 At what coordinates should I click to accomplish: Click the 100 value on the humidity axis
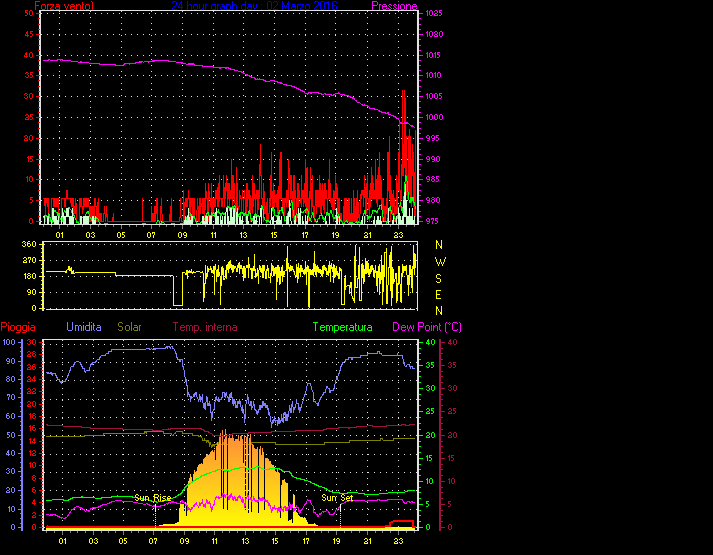coord(9,342)
